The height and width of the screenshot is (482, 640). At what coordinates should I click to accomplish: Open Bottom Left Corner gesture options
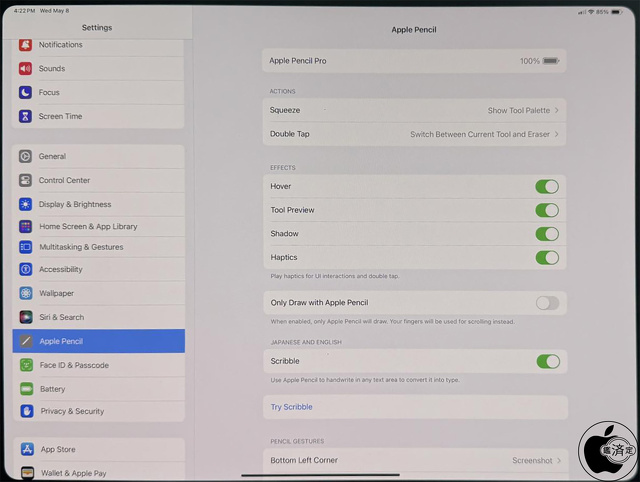pyautogui.click(x=414, y=461)
